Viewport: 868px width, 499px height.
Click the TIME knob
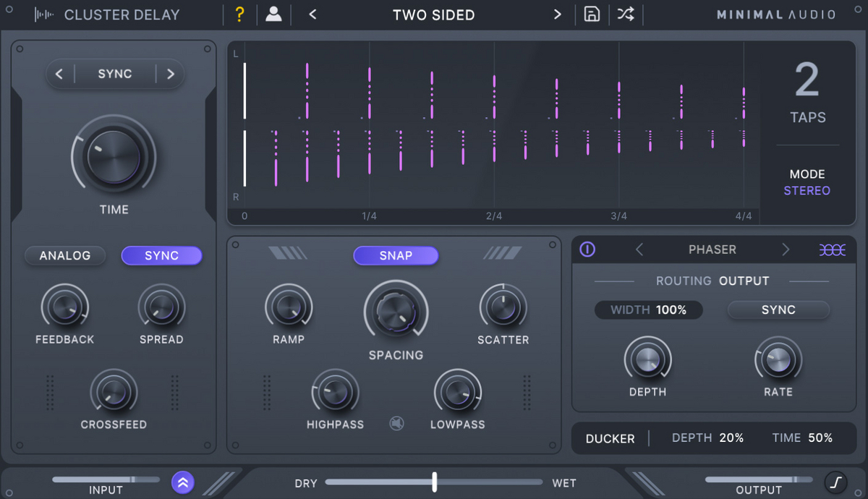114,156
